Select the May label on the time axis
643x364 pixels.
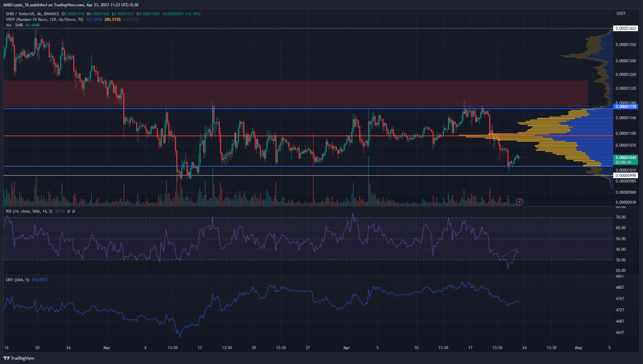coord(579,347)
